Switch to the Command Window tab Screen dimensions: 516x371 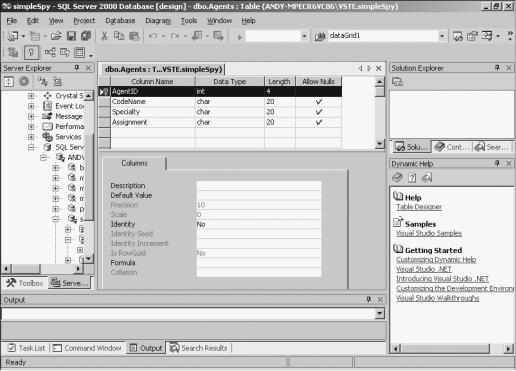click(87, 348)
